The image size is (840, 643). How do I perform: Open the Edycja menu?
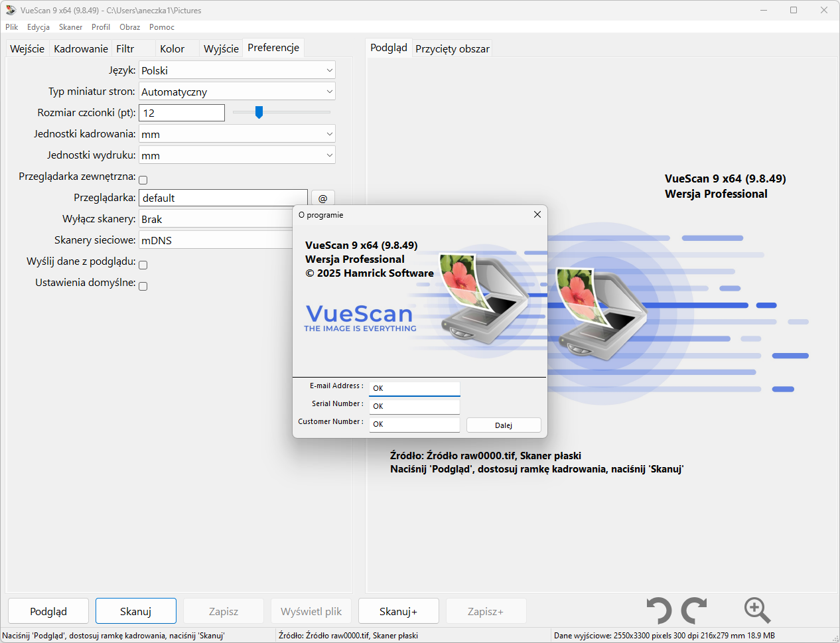click(x=38, y=27)
